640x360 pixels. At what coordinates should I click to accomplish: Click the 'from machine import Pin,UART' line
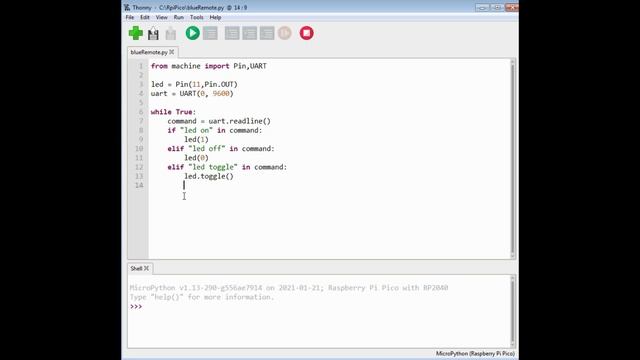[x=209, y=66]
